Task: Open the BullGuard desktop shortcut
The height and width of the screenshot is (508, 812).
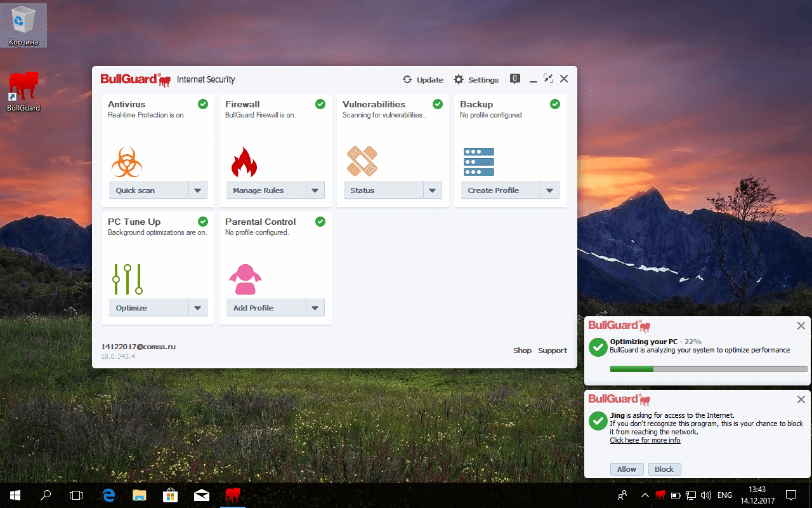Action: pyautogui.click(x=23, y=91)
